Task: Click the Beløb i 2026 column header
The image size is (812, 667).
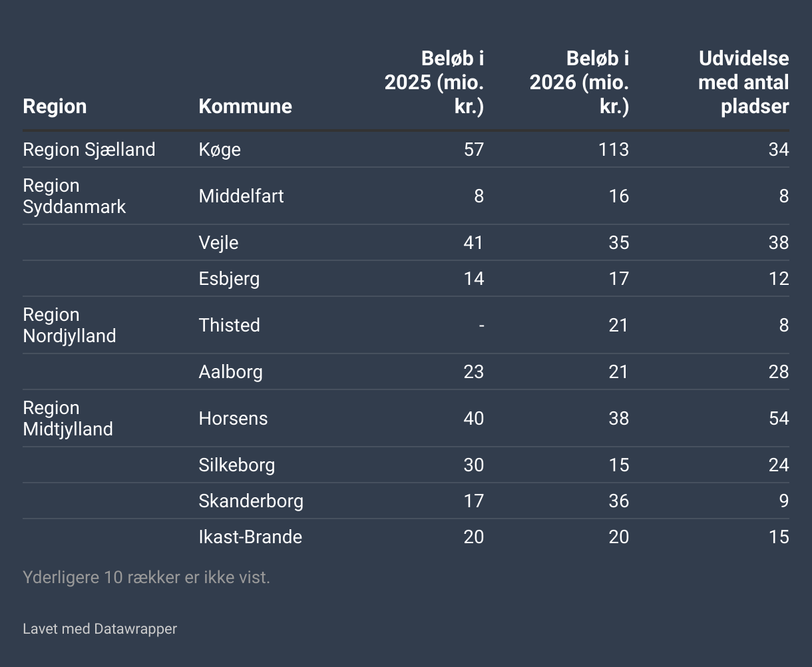Action: pos(579,83)
